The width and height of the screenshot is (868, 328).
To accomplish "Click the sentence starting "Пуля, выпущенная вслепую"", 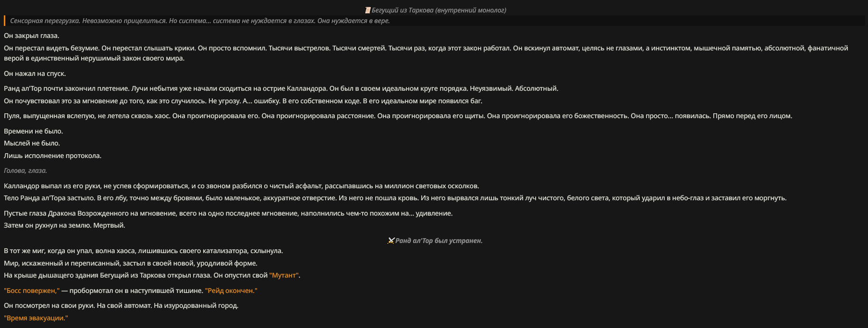I will pyautogui.click(x=398, y=116).
